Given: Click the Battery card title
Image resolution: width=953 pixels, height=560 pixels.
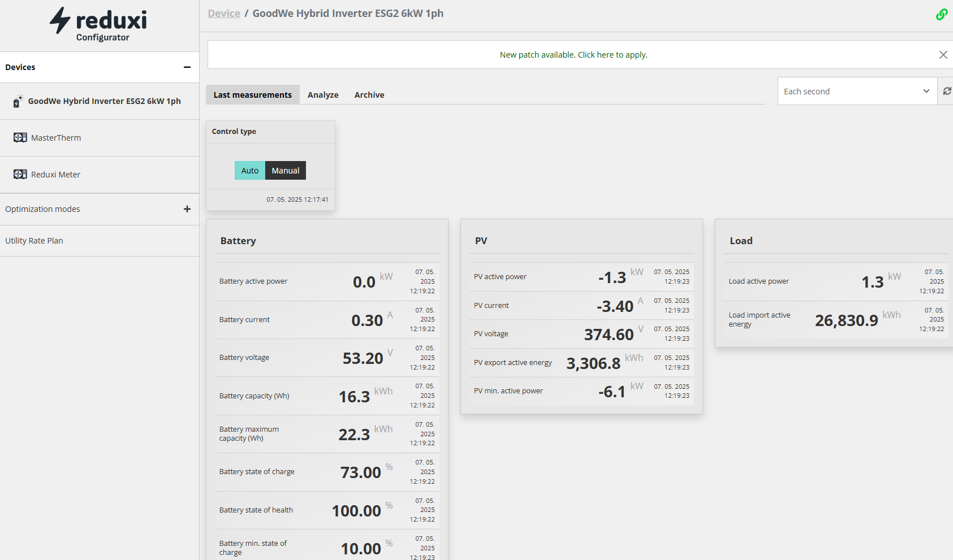Looking at the screenshot, I should pyautogui.click(x=238, y=241).
